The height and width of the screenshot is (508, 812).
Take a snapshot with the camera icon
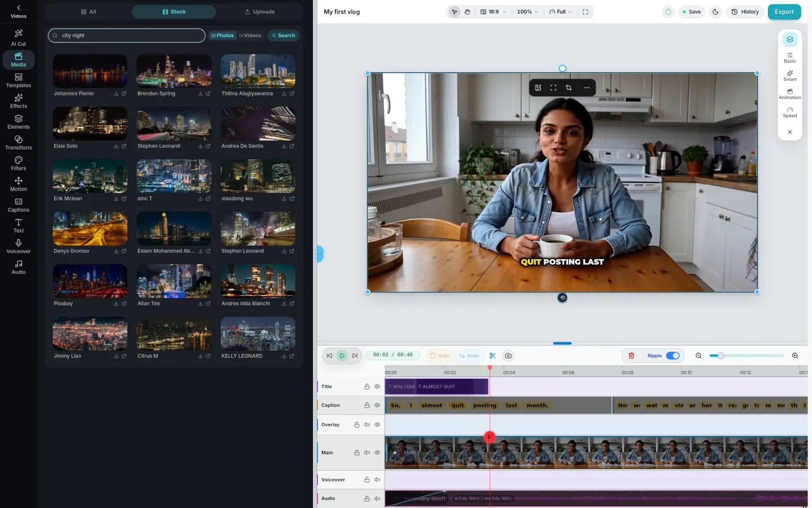508,356
